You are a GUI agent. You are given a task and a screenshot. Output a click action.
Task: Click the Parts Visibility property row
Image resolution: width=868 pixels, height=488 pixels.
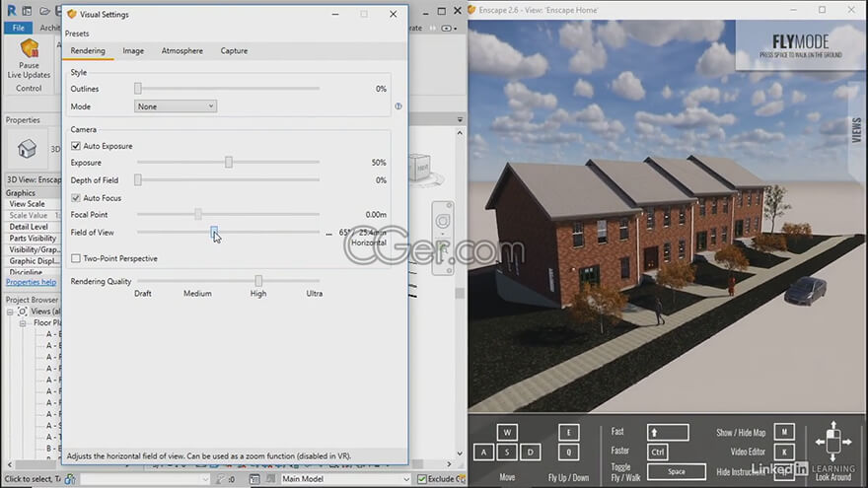pyautogui.click(x=33, y=239)
